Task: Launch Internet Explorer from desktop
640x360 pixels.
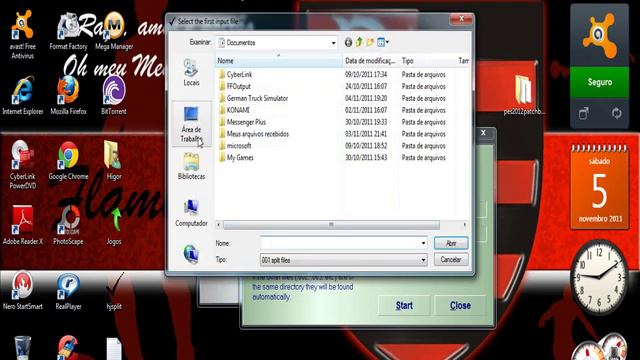Action: (22, 96)
